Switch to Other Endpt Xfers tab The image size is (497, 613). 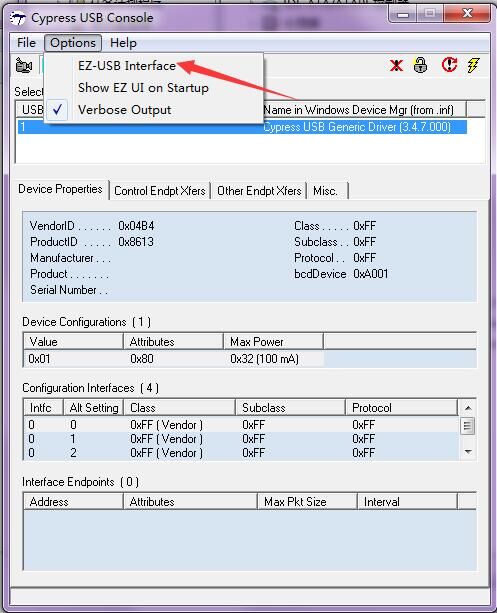[259, 191]
